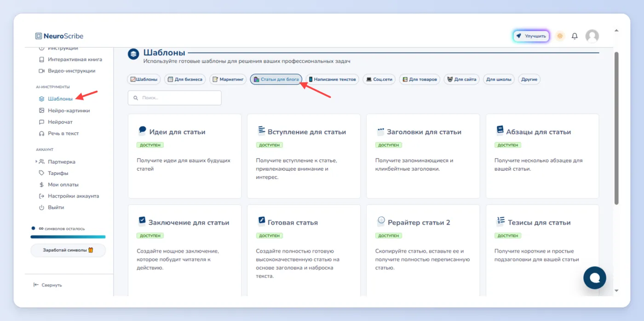
Task: Select the Другие tab
Action: click(529, 80)
